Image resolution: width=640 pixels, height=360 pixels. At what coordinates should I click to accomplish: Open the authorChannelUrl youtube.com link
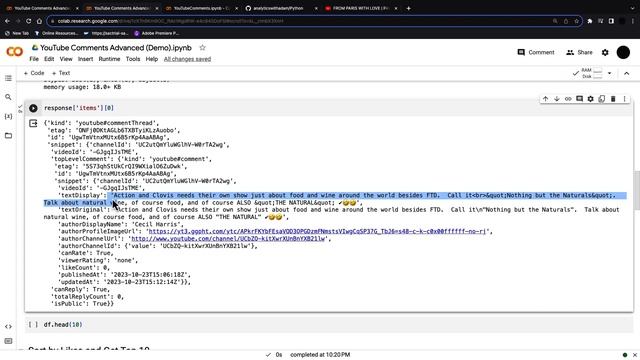pos(228,239)
